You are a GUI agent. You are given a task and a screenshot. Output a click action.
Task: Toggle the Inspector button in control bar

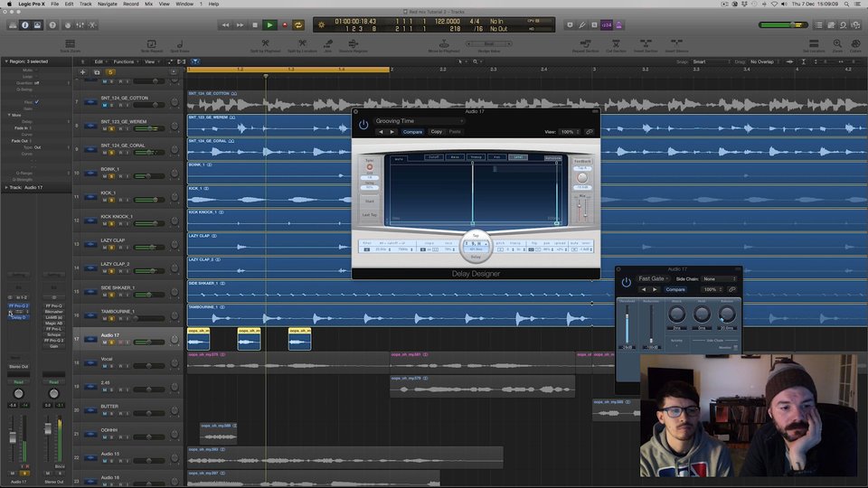pos(25,25)
